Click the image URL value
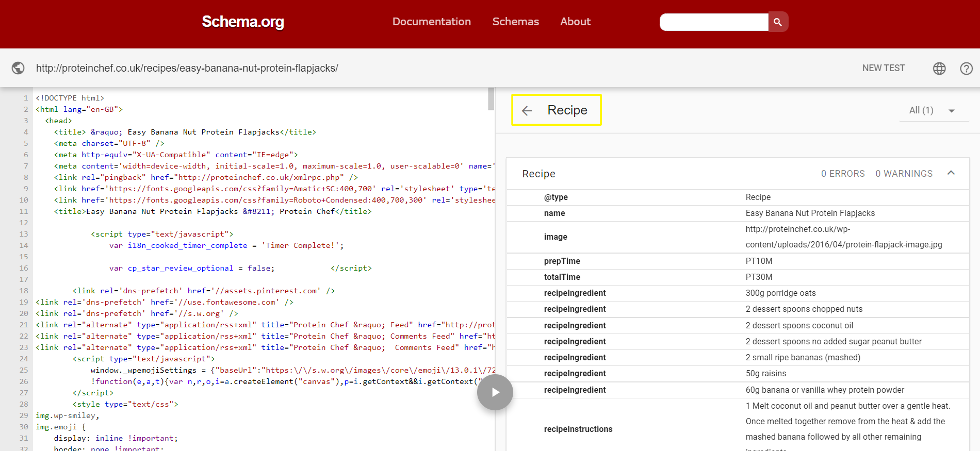 pos(844,237)
